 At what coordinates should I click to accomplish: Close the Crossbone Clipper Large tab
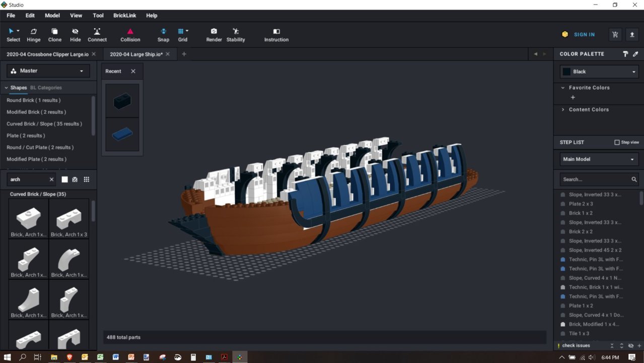[94, 54]
